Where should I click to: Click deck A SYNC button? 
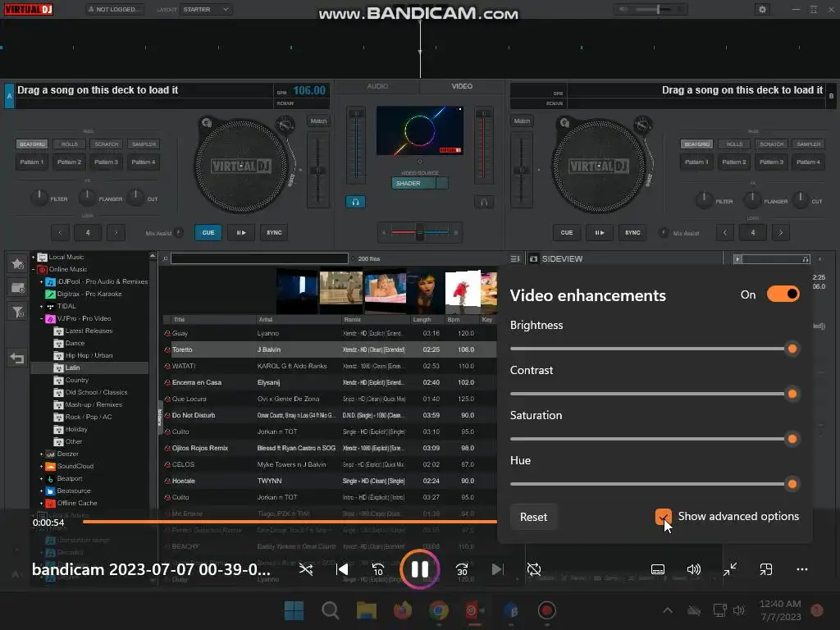pyautogui.click(x=274, y=232)
